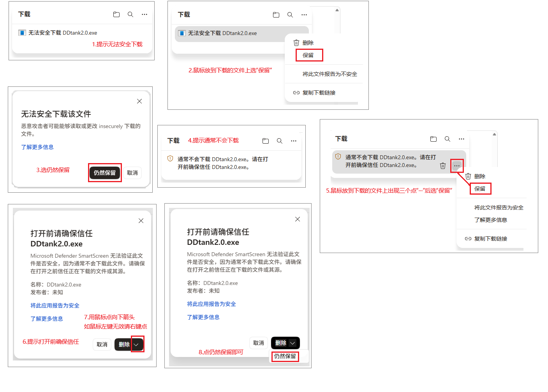Select 保留 in the step 5 context menu
Viewport: 548px width, 392px height.
[x=480, y=189]
